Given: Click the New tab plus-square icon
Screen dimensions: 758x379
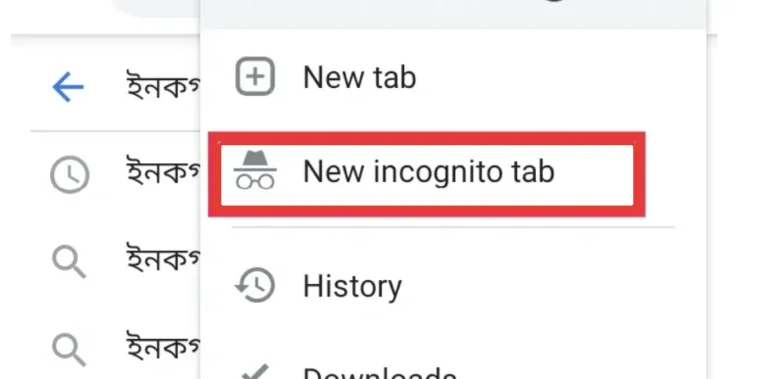Looking at the screenshot, I should 255,76.
